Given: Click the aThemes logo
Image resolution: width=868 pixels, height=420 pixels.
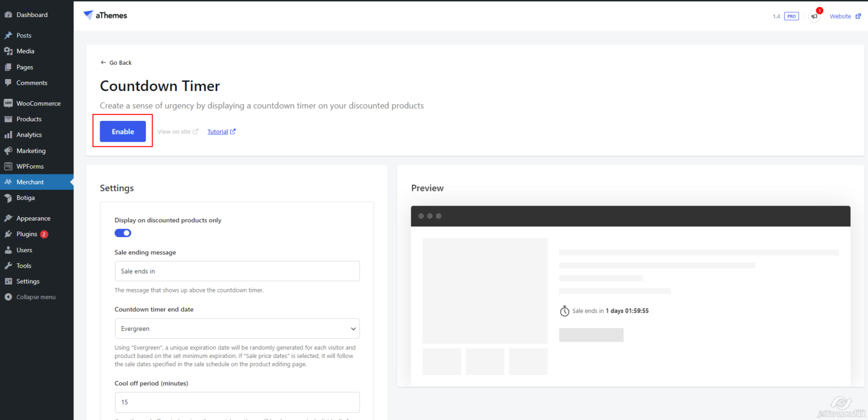Looking at the screenshot, I should click(x=105, y=15).
